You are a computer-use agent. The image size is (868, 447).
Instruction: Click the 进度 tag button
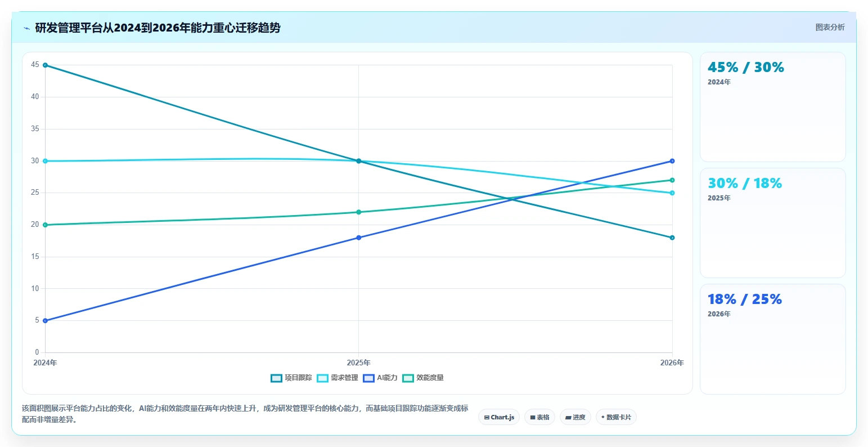click(575, 417)
